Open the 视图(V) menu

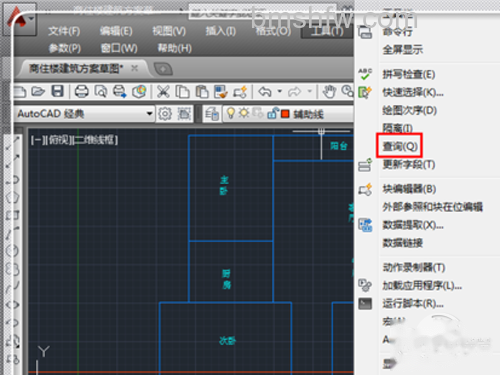coord(169,31)
